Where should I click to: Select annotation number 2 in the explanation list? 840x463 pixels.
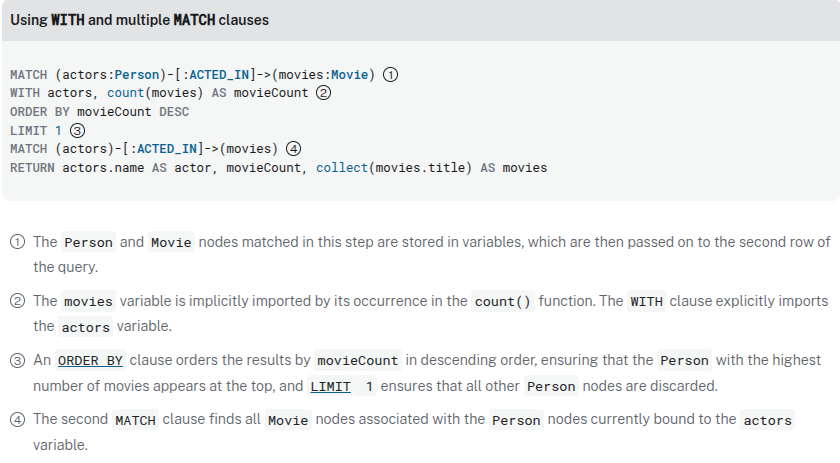click(x=18, y=301)
